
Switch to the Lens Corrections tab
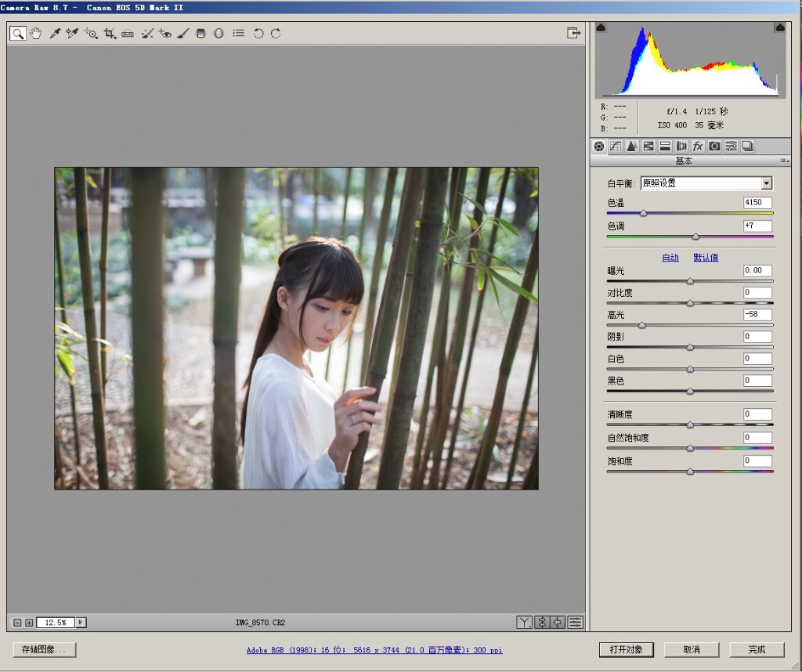(681, 146)
